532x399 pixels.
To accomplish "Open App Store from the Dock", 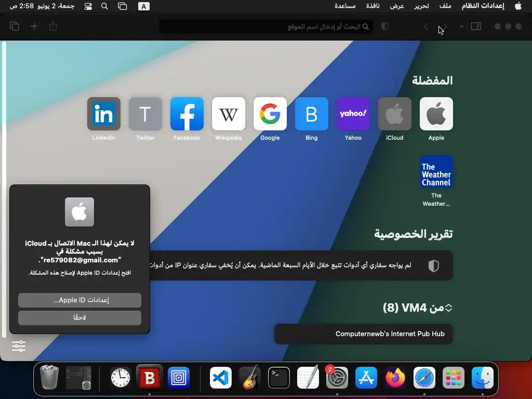I will click(366, 378).
